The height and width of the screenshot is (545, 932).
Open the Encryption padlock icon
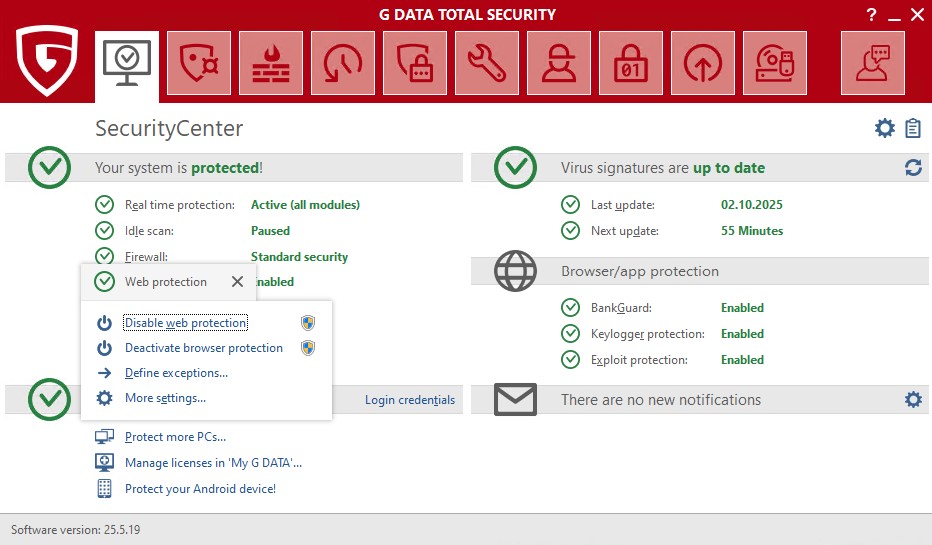(631, 63)
